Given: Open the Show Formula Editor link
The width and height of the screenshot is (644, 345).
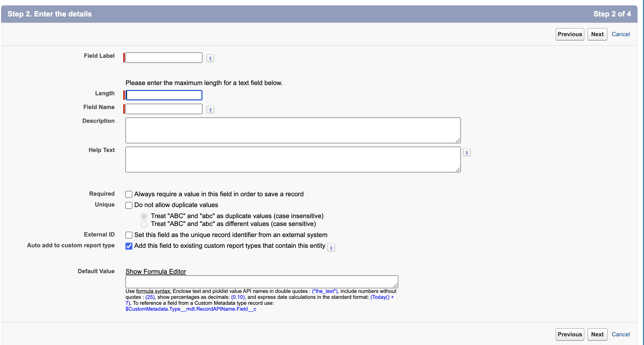Looking at the screenshot, I should (x=156, y=272).
